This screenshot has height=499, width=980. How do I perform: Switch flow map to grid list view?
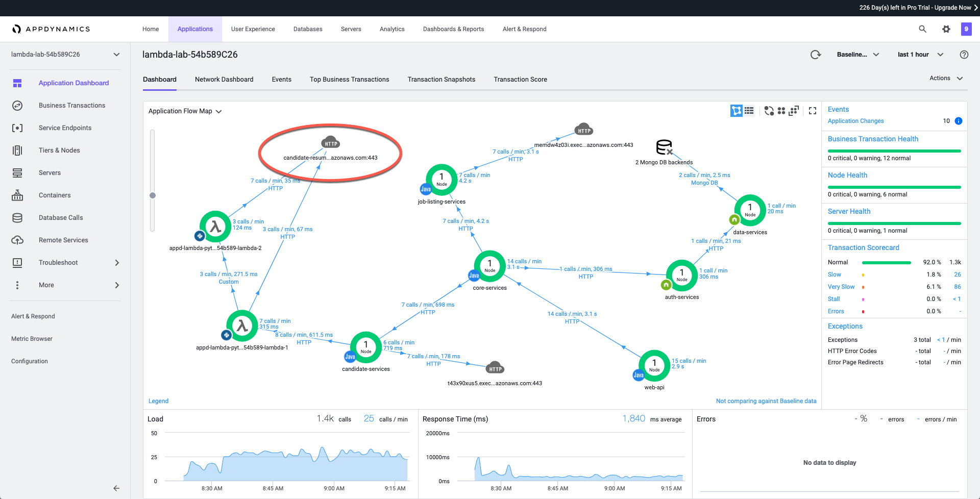(749, 111)
